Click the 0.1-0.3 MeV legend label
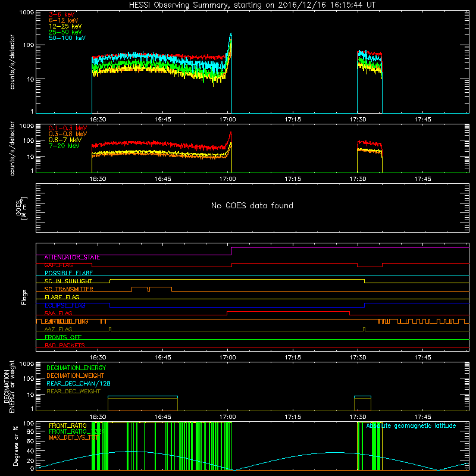The height and width of the screenshot is (476, 476). (68, 128)
